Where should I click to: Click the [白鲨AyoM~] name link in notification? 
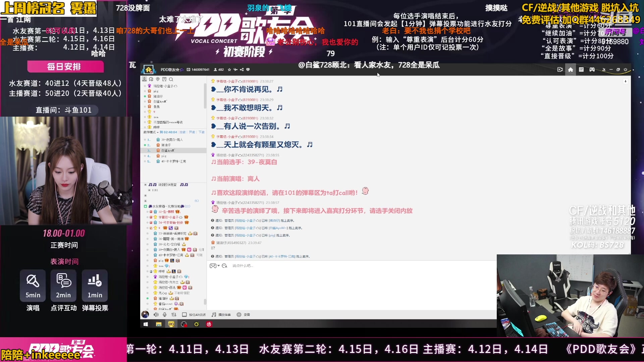pyautogui.click(x=278, y=228)
